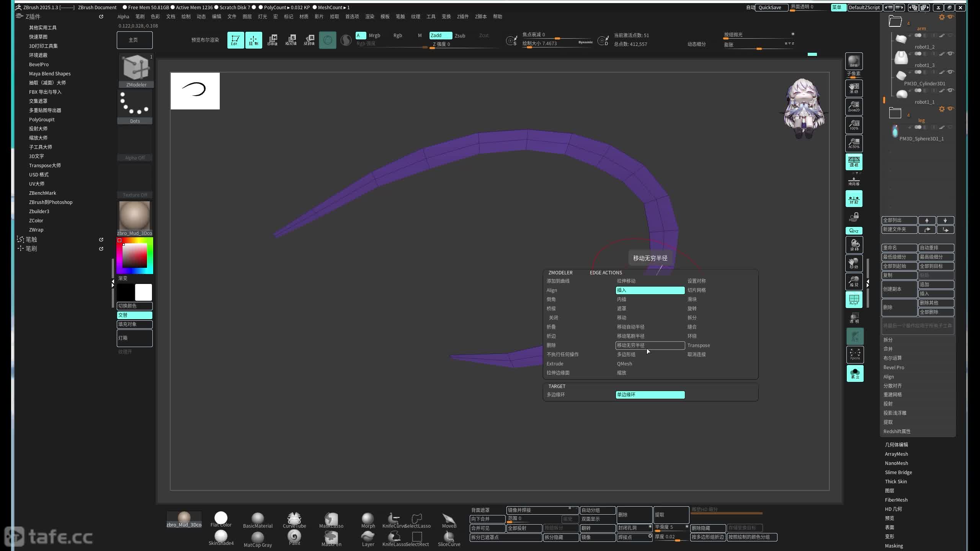The width and height of the screenshot is (980, 551).
Task: Pick the Flat Color material
Action: pyautogui.click(x=221, y=520)
